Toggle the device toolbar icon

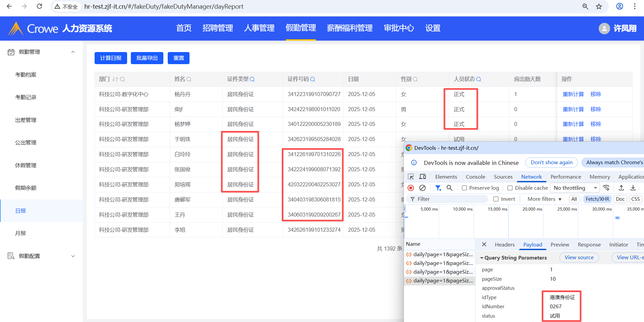tap(423, 177)
